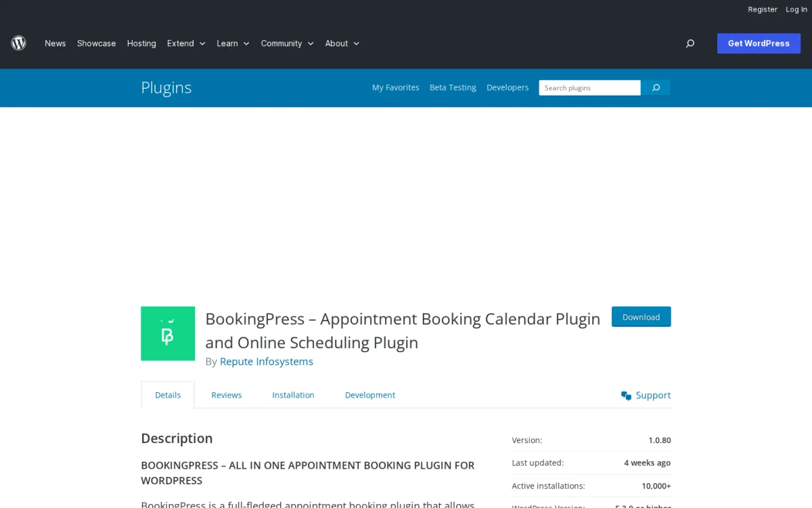This screenshot has width=812, height=508.
Task: Expand the About dropdown menu
Action: (342, 43)
